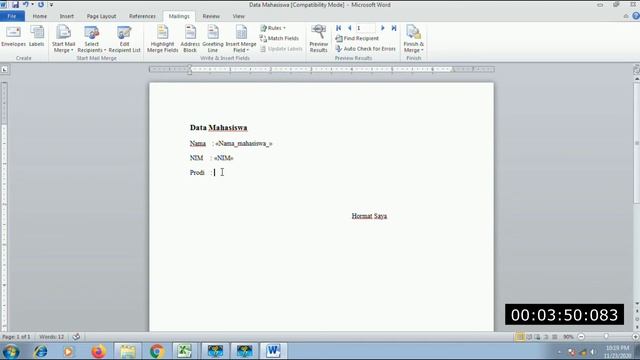Toggle Highlight Merge Fields
The image size is (640, 360).
point(162,39)
